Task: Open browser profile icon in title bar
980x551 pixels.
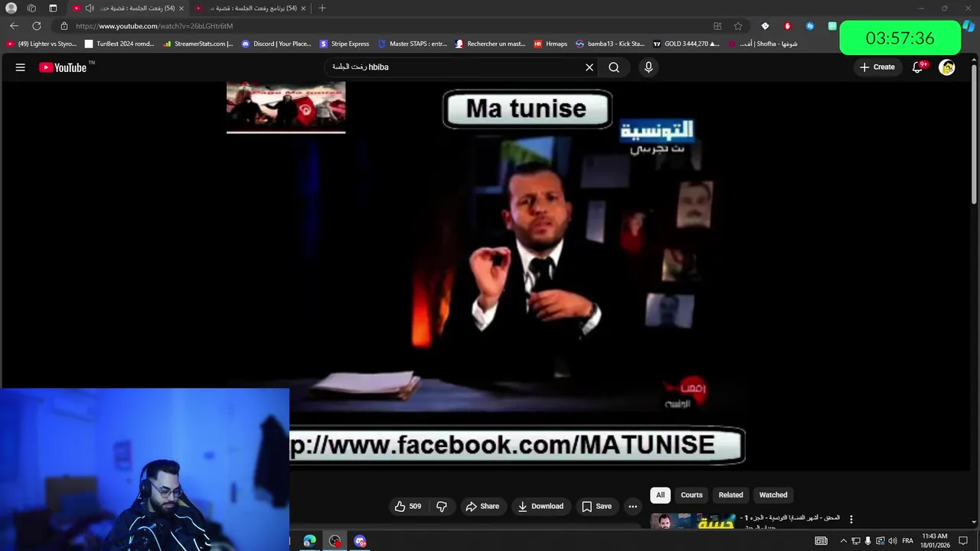Action: click(11, 8)
